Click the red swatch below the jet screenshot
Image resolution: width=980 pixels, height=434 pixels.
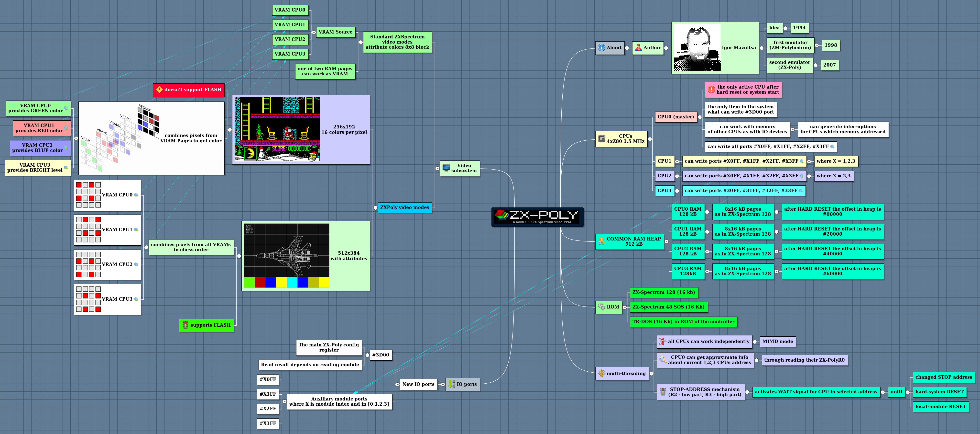point(260,283)
